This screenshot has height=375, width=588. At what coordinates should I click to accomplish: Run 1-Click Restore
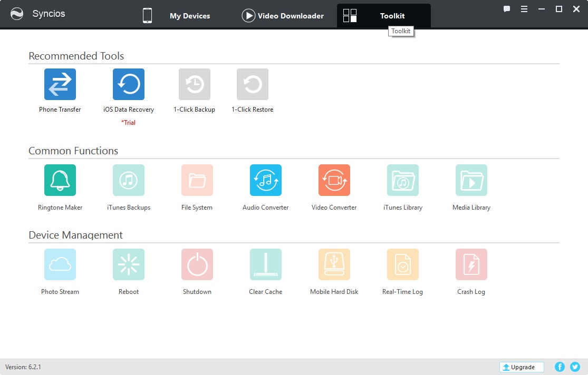tap(252, 83)
